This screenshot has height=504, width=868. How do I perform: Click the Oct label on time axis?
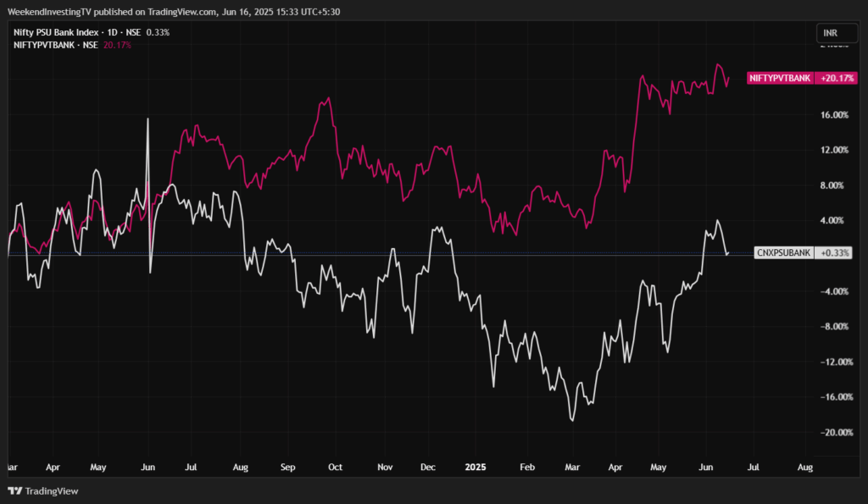[x=335, y=468]
